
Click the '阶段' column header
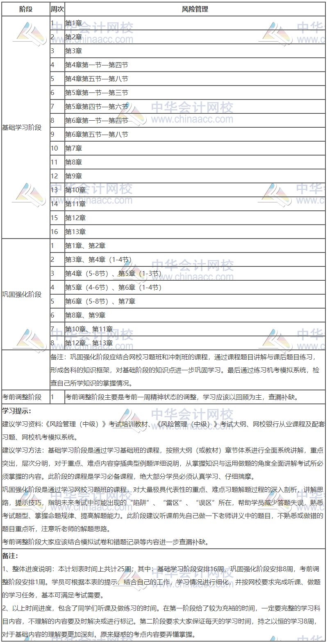click(x=26, y=9)
